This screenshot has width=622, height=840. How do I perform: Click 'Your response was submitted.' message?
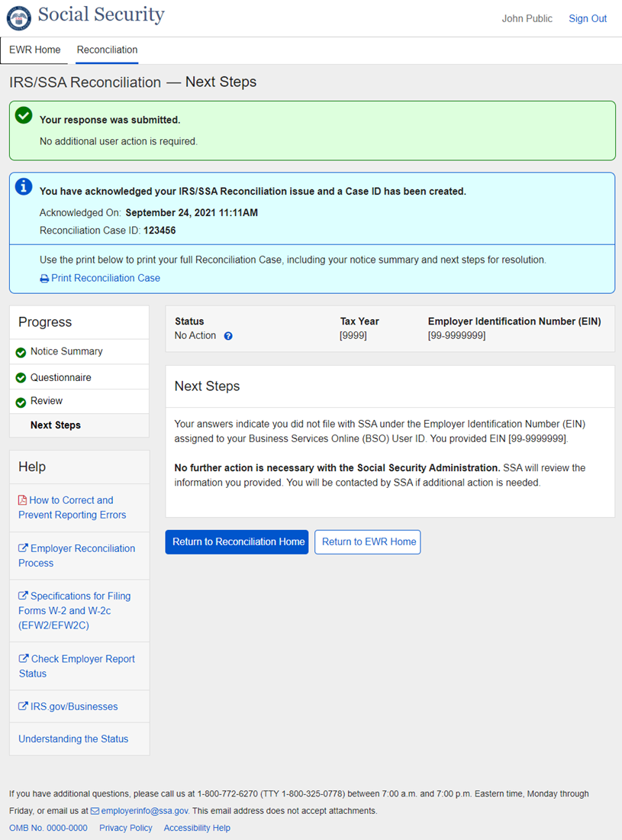[x=110, y=120]
